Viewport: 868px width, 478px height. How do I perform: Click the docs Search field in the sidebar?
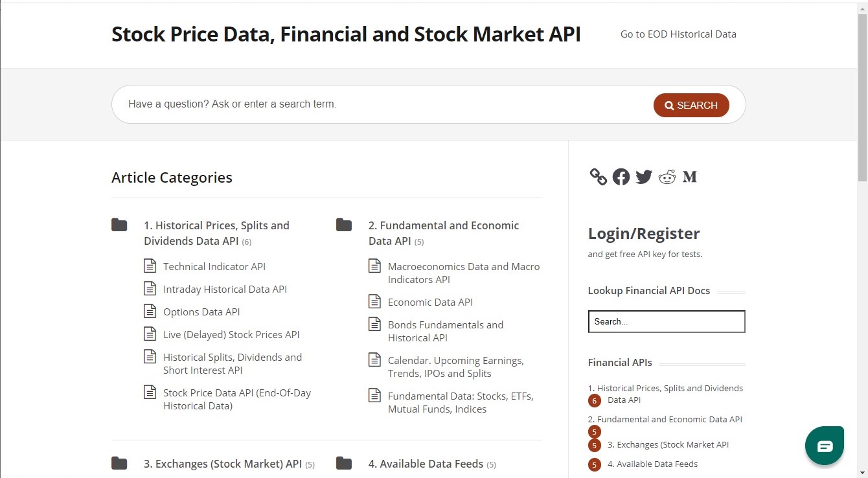pos(666,321)
